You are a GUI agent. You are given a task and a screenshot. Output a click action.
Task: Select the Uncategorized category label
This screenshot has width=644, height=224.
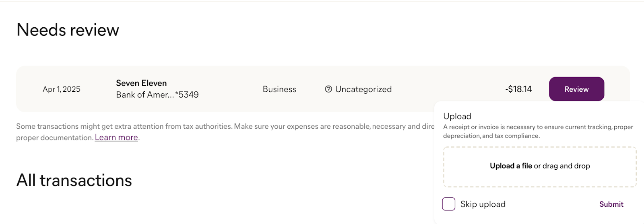click(363, 89)
